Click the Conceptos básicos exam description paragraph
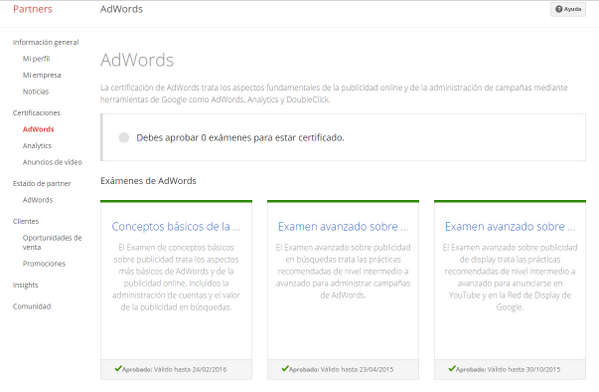 pos(176,277)
